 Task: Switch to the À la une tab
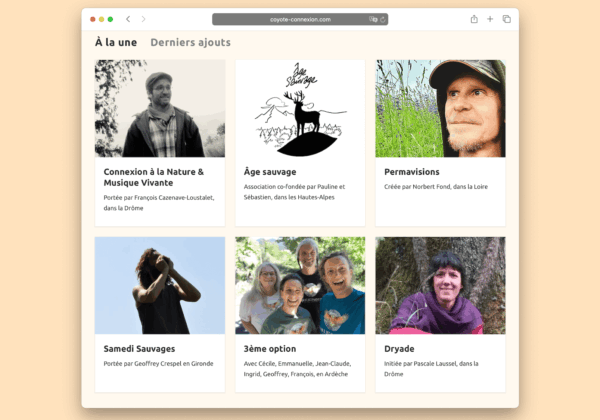tap(116, 43)
